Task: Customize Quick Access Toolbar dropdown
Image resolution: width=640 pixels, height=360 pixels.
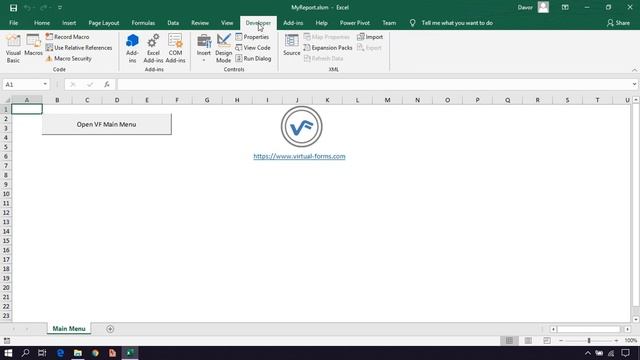Action: tap(60, 8)
